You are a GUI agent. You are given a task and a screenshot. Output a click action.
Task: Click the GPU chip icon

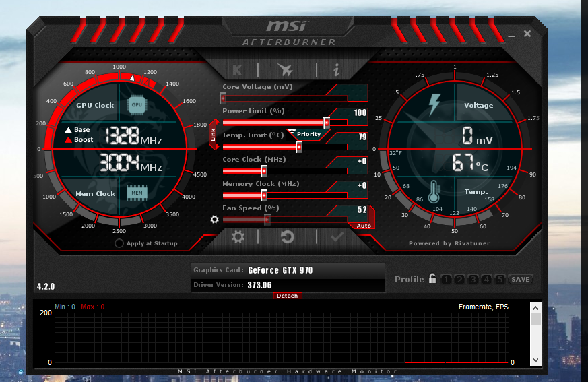pyautogui.click(x=137, y=104)
